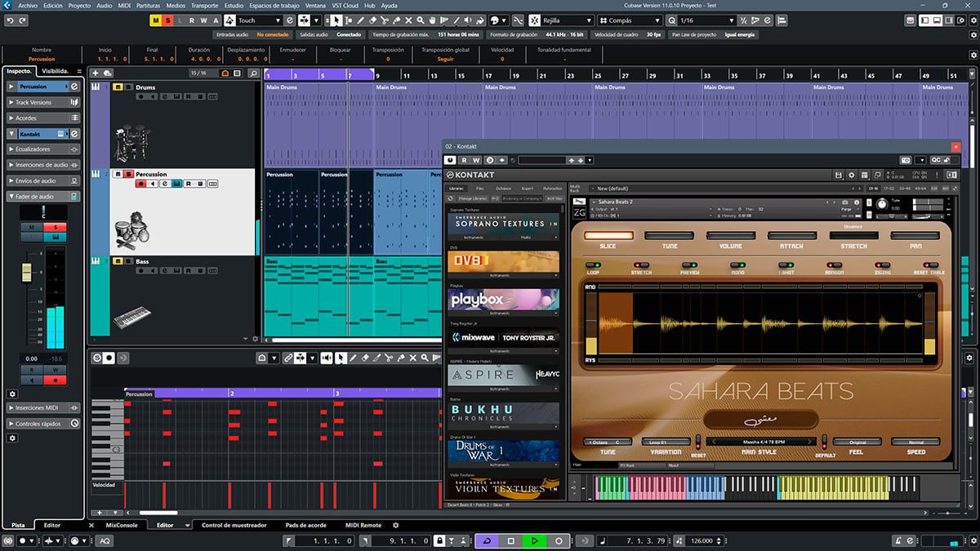
Task: Click the gear icon beside MIDI Remote tab
Action: point(396,525)
